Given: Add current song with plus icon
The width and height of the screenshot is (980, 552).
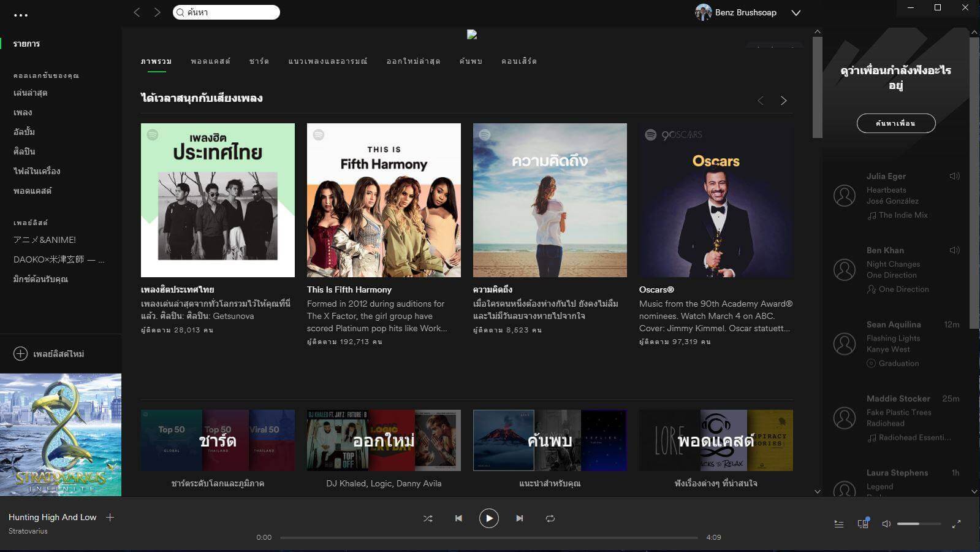Looking at the screenshot, I should click(110, 517).
